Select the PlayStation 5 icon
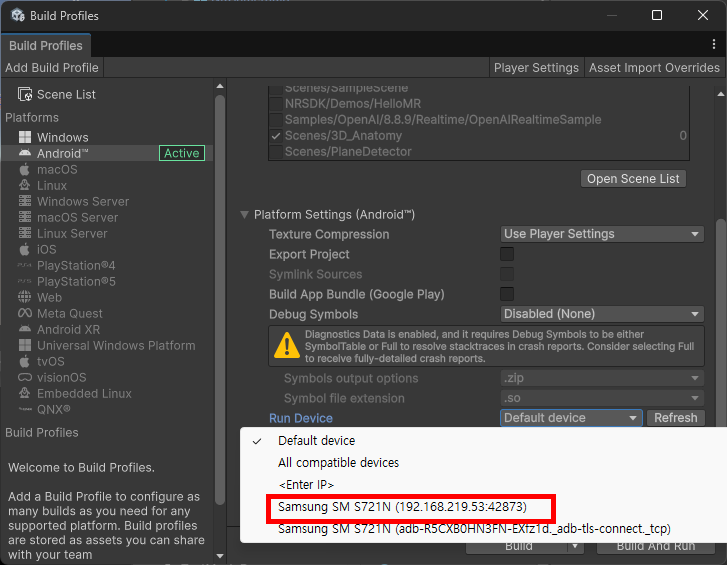The width and height of the screenshot is (727, 565). [x=25, y=281]
